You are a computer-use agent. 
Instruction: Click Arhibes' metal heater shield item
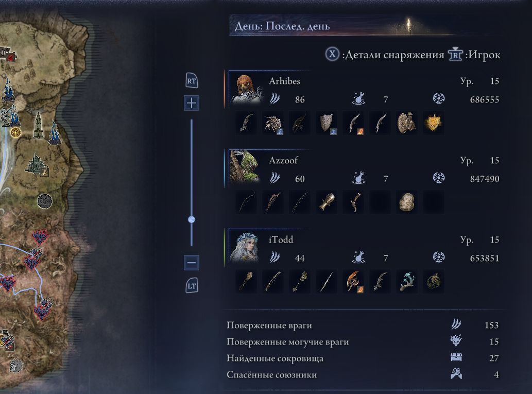(327, 123)
